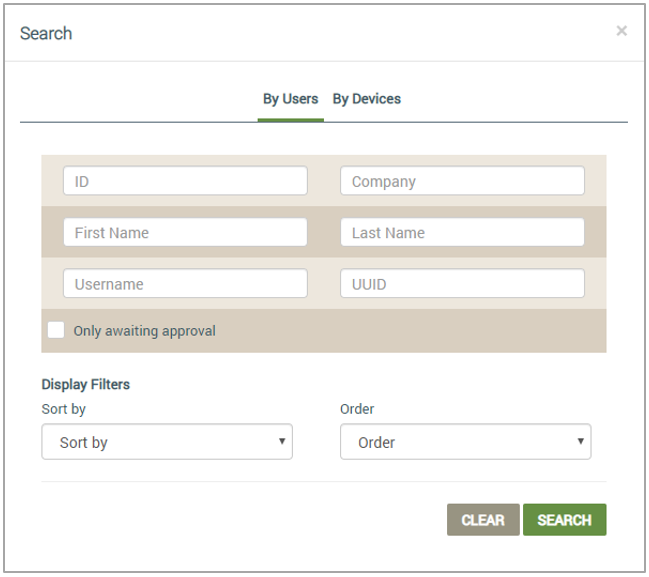Viewport: 649px width, 577px height.
Task: Click into the Company field
Action: pos(462,180)
